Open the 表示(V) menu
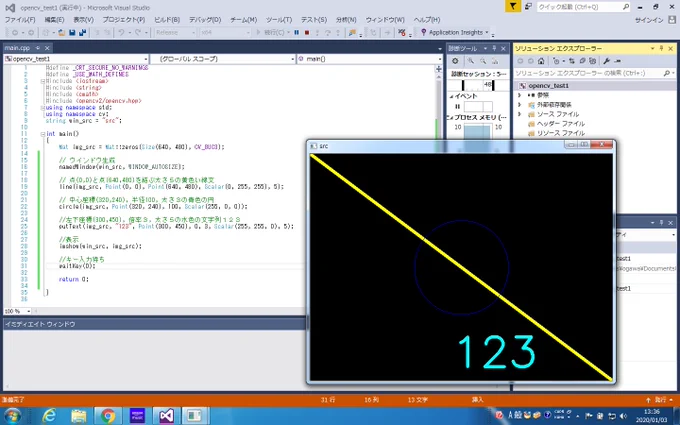The image size is (680, 425). [x=83, y=20]
